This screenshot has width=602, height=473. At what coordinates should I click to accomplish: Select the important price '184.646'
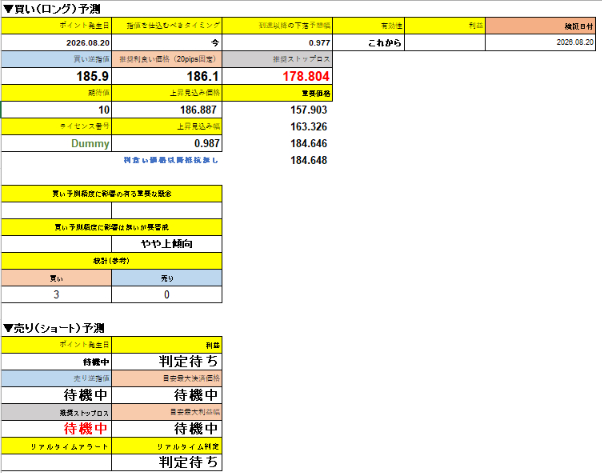tap(309, 144)
